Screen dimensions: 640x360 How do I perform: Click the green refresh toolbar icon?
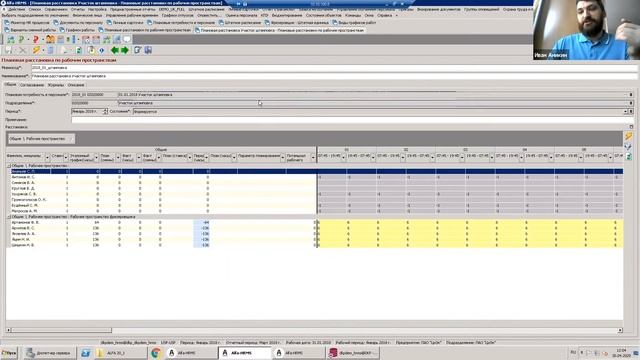(x=79, y=50)
